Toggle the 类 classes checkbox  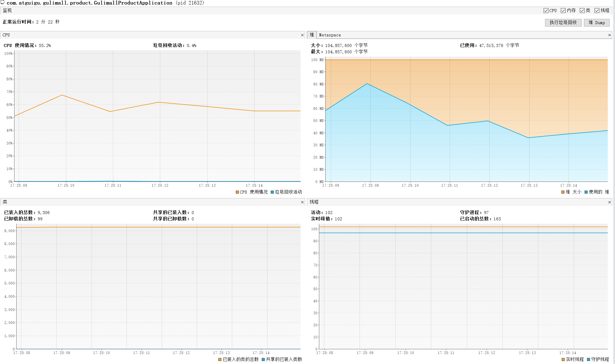(x=582, y=11)
